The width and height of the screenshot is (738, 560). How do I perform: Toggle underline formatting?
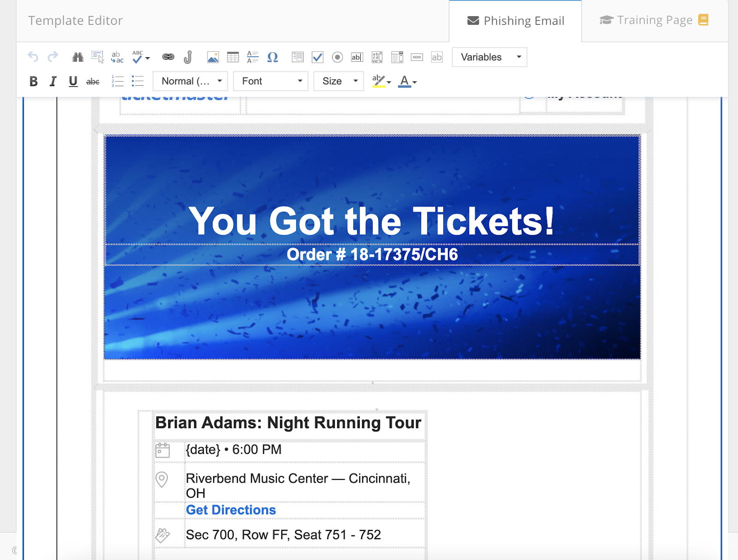point(73,82)
